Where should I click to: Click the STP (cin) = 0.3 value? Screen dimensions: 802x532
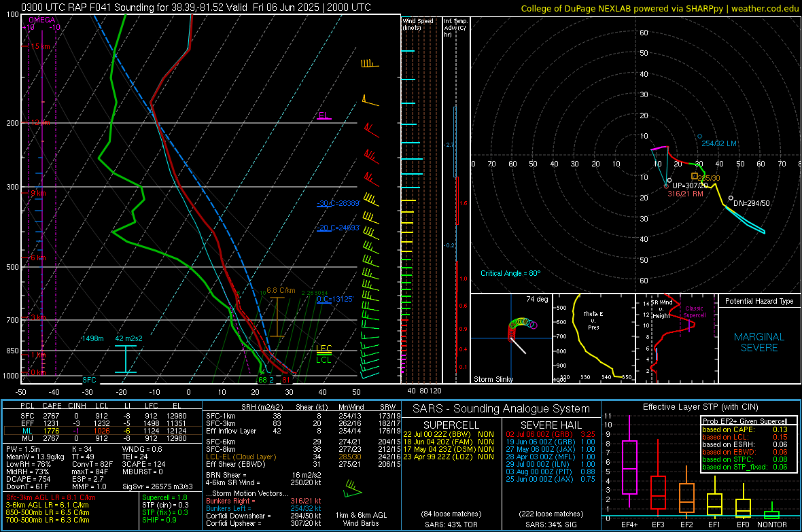click(165, 505)
